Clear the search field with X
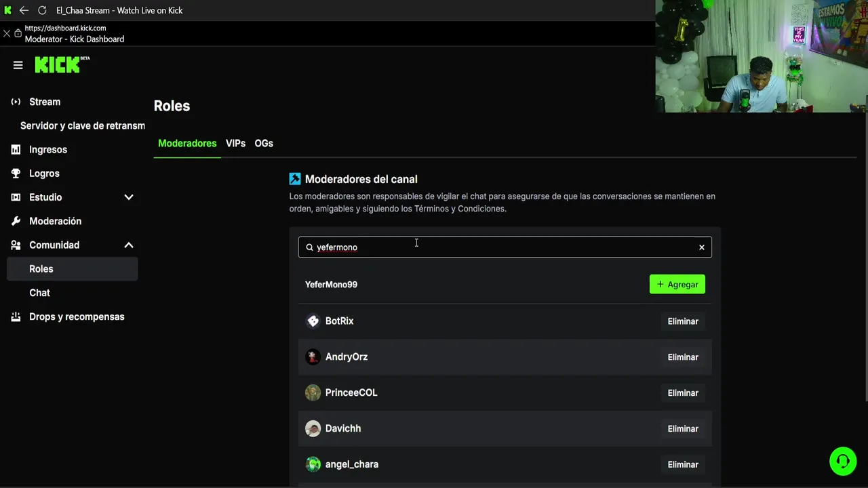868x488 pixels. point(702,247)
